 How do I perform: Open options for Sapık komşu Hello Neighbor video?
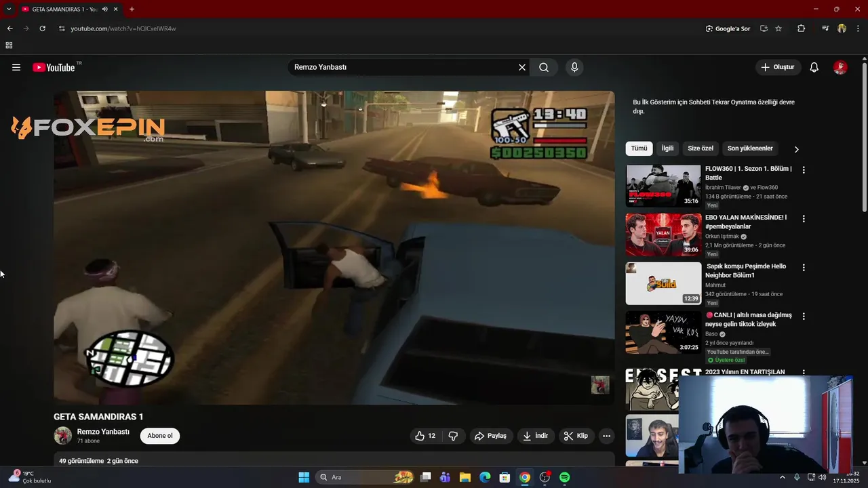[x=804, y=268]
